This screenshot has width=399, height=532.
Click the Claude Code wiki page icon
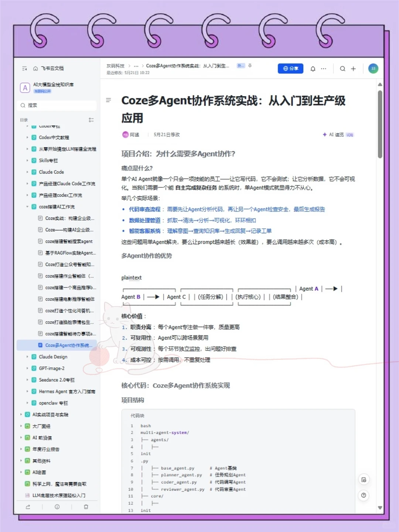[x=34, y=172]
